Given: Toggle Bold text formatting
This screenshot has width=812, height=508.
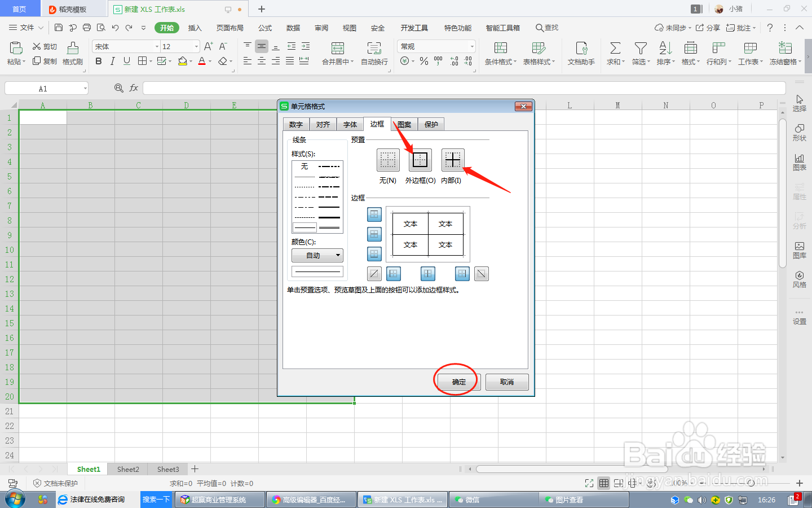Looking at the screenshot, I should pyautogui.click(x=99, y=61).
